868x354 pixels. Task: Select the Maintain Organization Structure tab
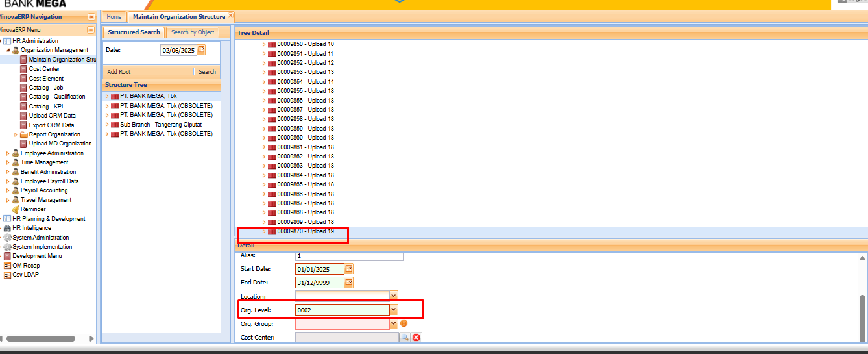coord(179,16)
